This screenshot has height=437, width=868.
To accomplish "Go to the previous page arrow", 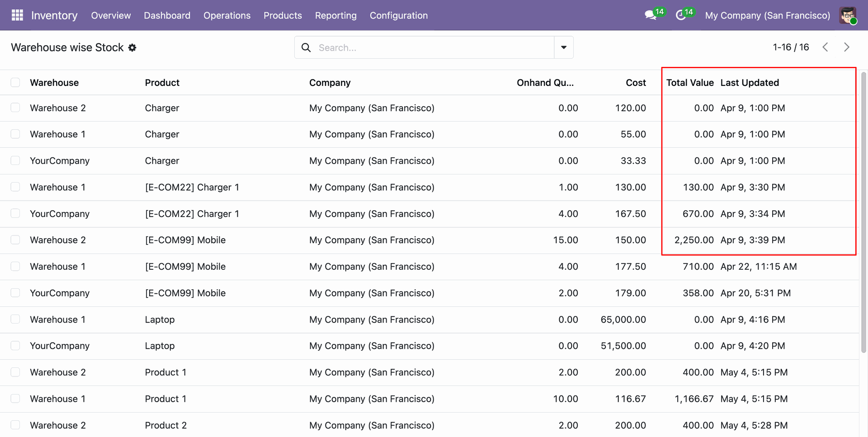I will (x=825, y=47).
